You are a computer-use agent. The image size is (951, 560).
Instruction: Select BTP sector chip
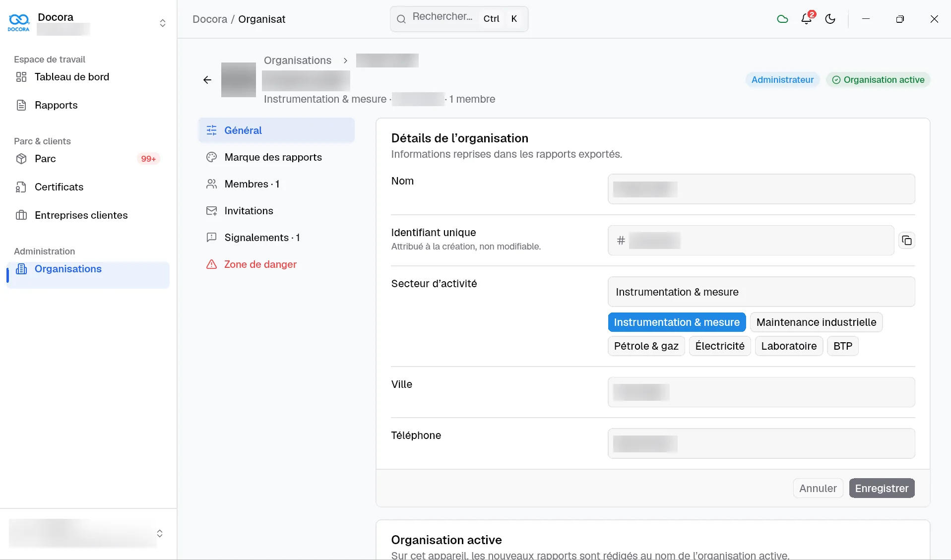click(x=842, y=346)
